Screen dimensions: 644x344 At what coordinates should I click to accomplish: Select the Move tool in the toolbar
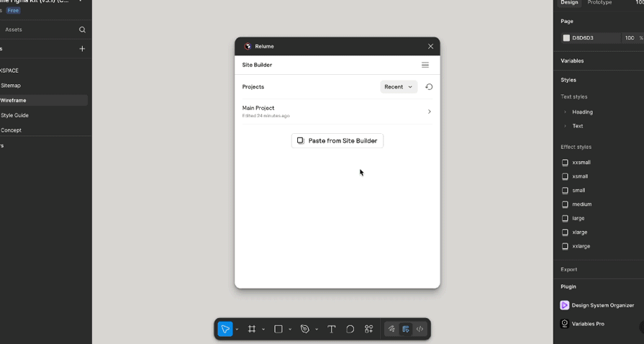click(225, 329)
